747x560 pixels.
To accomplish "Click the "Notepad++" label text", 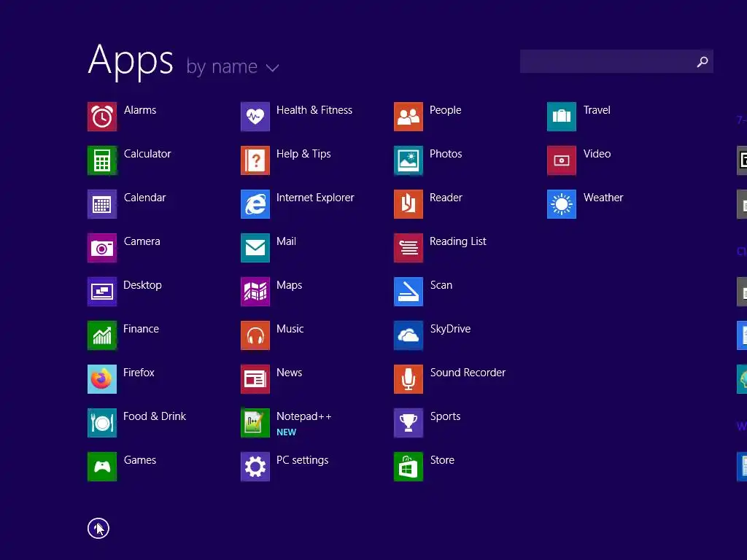I will click(x=304, y=416).
